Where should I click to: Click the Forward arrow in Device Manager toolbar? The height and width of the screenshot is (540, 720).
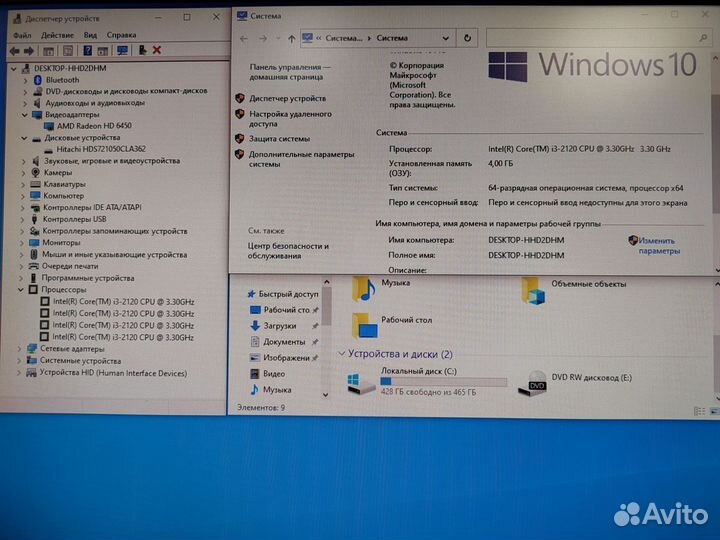(29, 51)
